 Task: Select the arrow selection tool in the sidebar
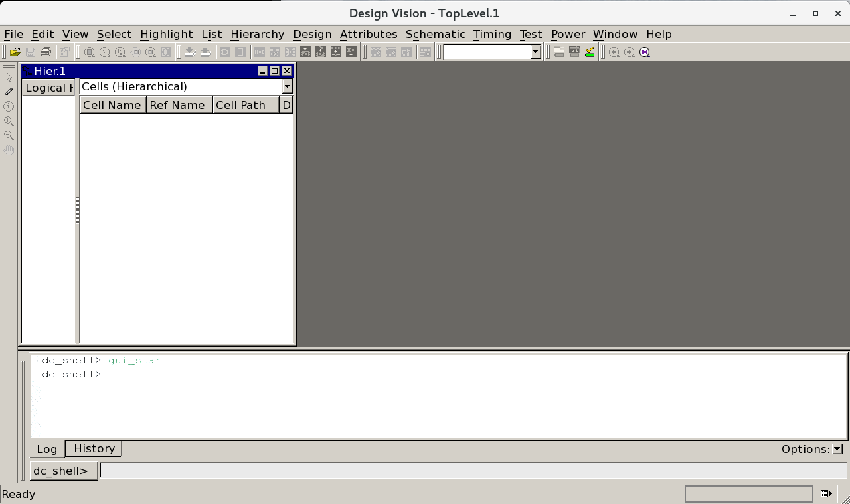9,76
